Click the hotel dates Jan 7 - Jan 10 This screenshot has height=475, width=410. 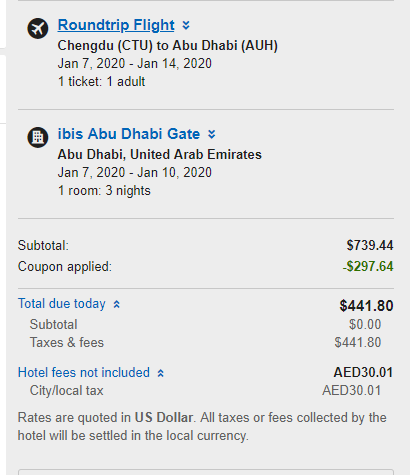(x=135, y=173)
